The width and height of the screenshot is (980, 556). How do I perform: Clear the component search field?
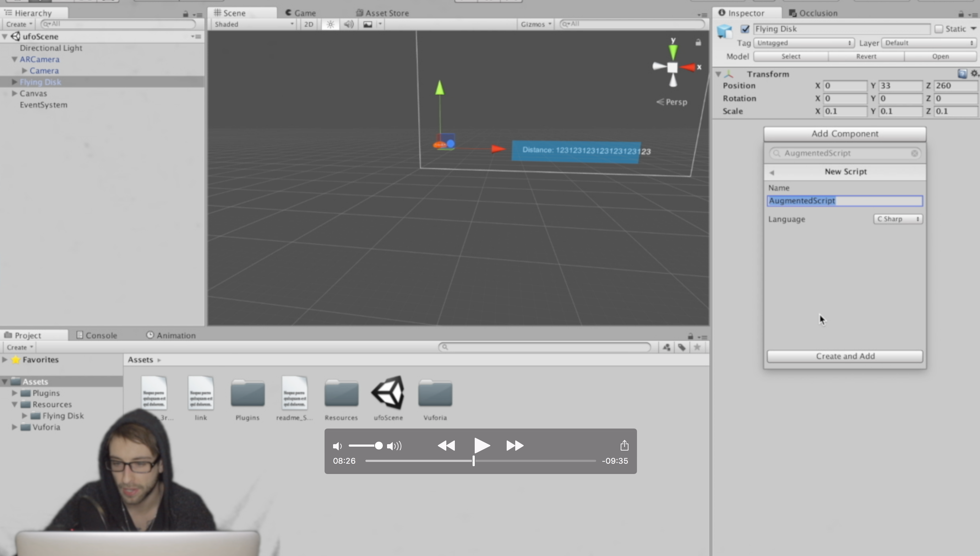pyautogui.click(x=914, y=153)
